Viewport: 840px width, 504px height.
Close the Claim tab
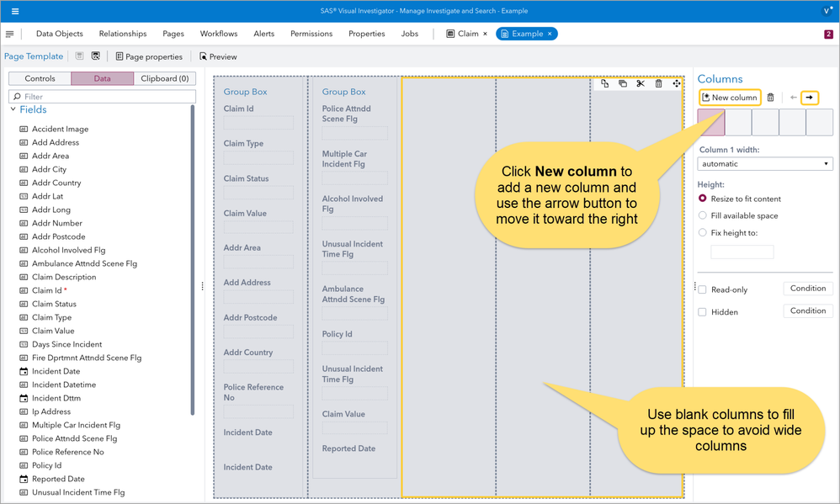point(486,34)
